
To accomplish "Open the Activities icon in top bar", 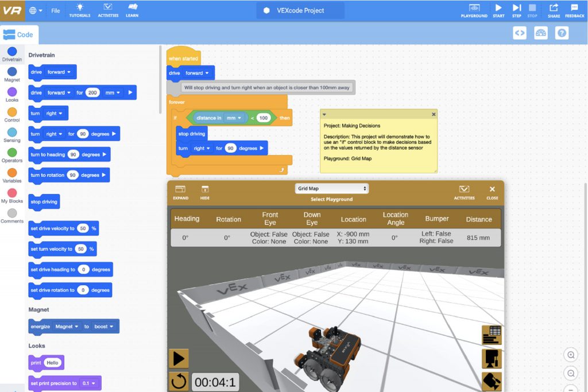I will [x=108, y=10].
